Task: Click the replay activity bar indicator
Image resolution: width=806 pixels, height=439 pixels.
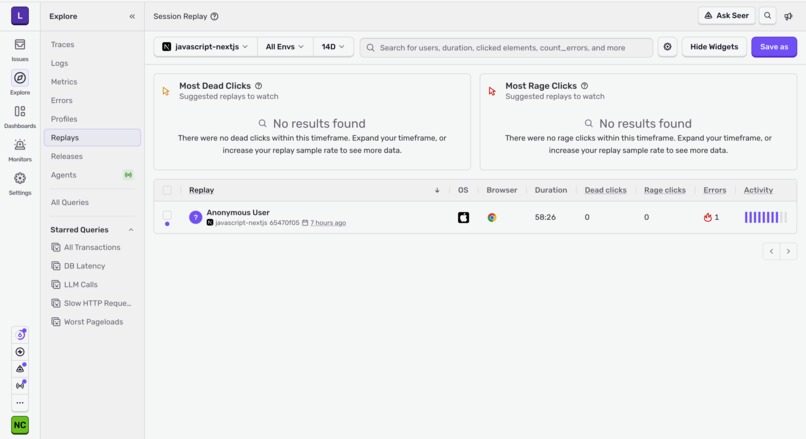Action: point(765,217)
